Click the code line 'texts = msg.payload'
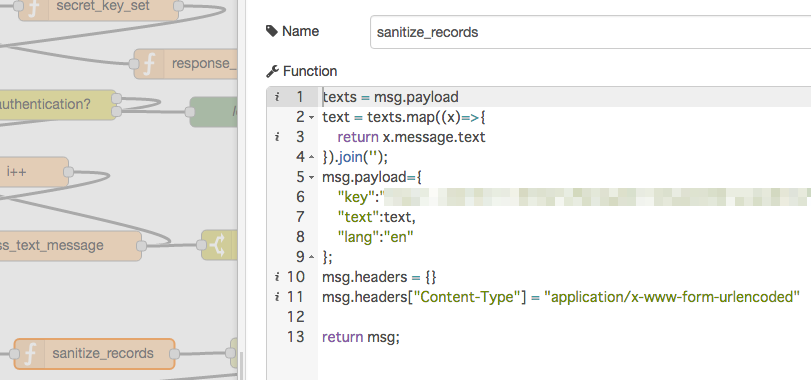Viewport: 811px width, 380px height. [391, 97]
